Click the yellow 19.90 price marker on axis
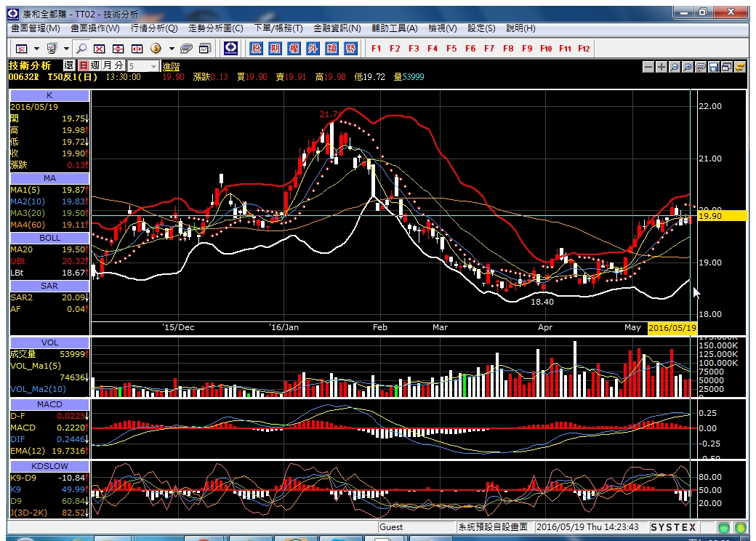 pyautogui.click(x=722, y=215)
